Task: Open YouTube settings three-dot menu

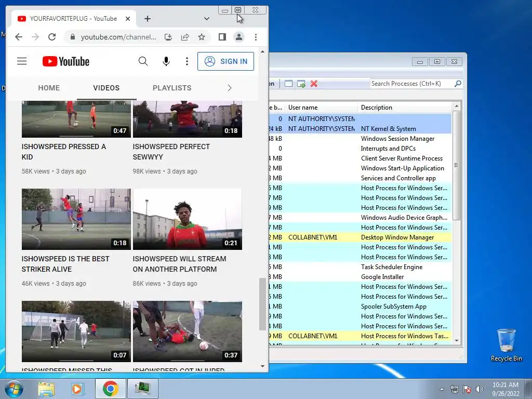Action: click(x=187, y=61)
